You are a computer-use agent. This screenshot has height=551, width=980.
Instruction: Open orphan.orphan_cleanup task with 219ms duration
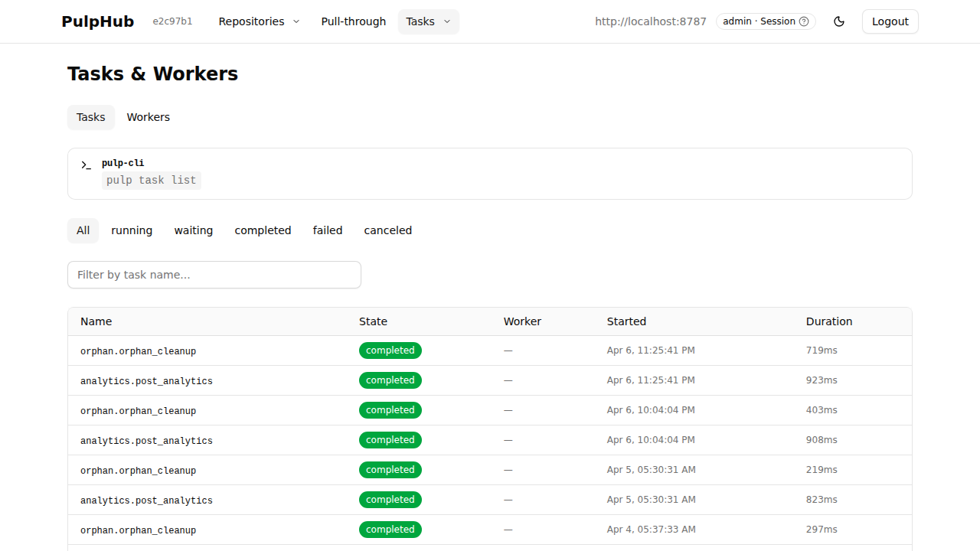coord(139,471)
